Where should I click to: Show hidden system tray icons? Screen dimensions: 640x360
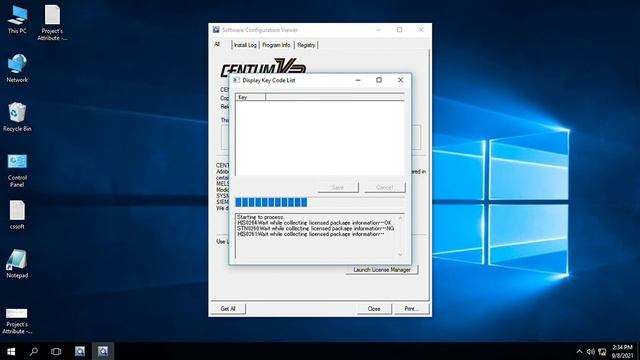pyautogui.click(x=579, y=351)
